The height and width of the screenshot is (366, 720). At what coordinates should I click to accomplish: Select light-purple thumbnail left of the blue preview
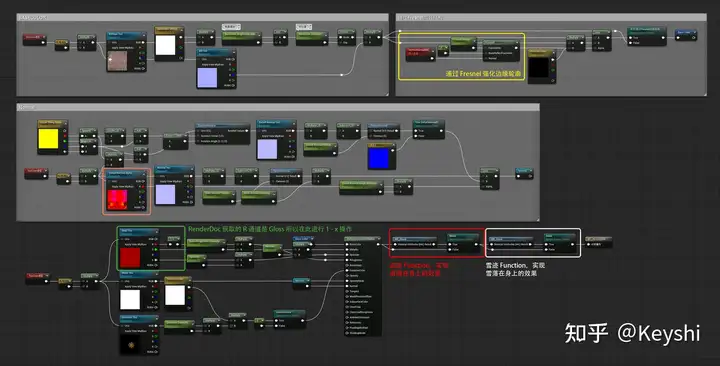pos(267,149)
